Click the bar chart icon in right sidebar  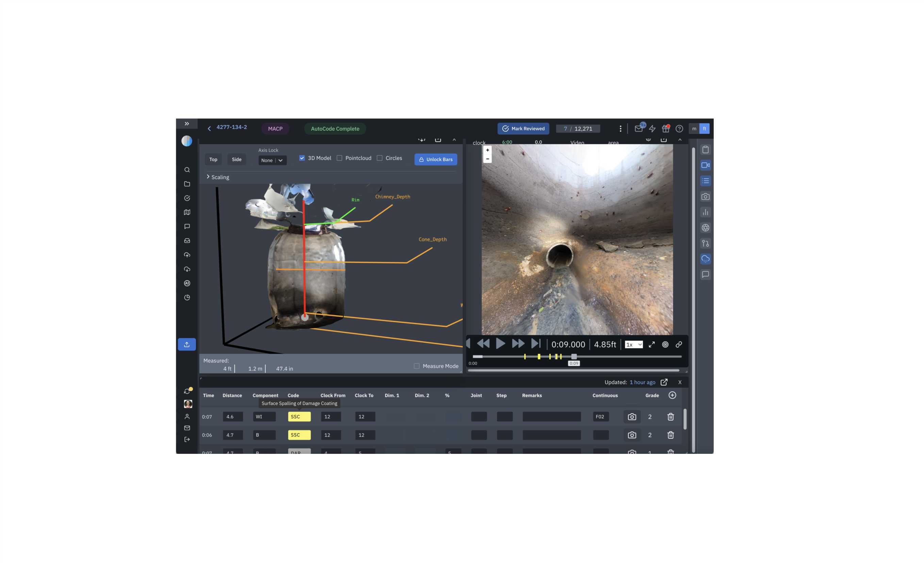point(705,212)
